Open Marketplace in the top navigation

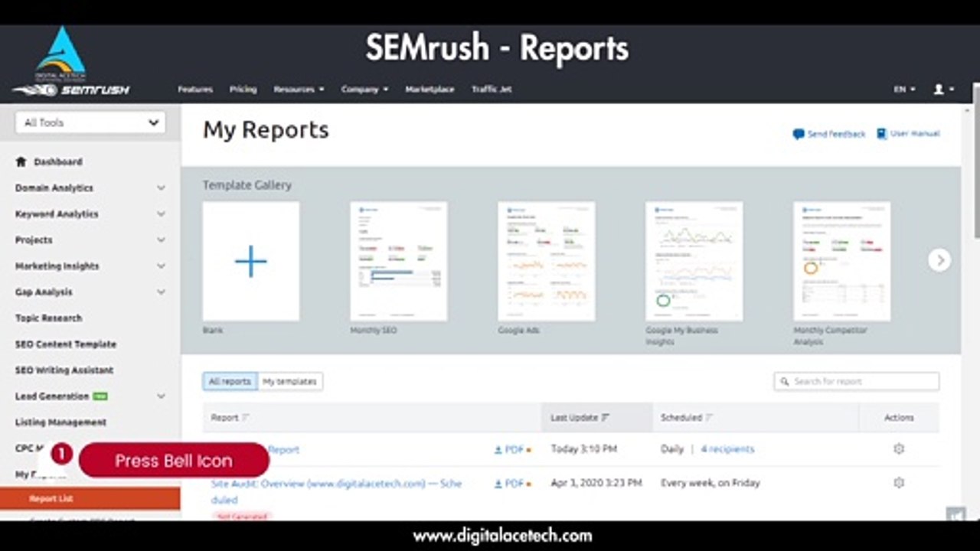click(x=430, y=90)
